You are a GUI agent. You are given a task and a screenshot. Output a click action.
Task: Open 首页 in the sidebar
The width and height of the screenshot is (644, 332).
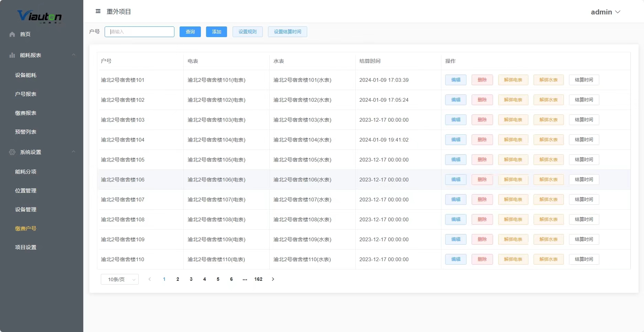[25, 34]
